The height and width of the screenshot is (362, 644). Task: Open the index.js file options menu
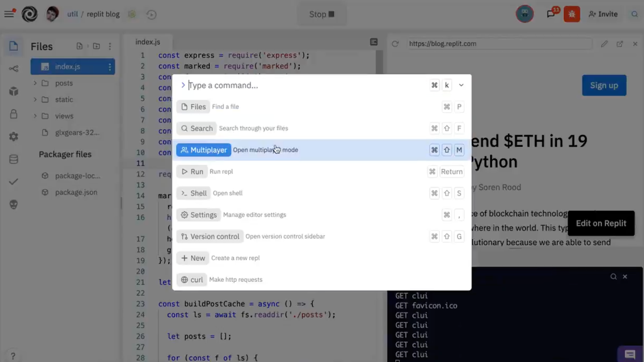pos(109,67)
